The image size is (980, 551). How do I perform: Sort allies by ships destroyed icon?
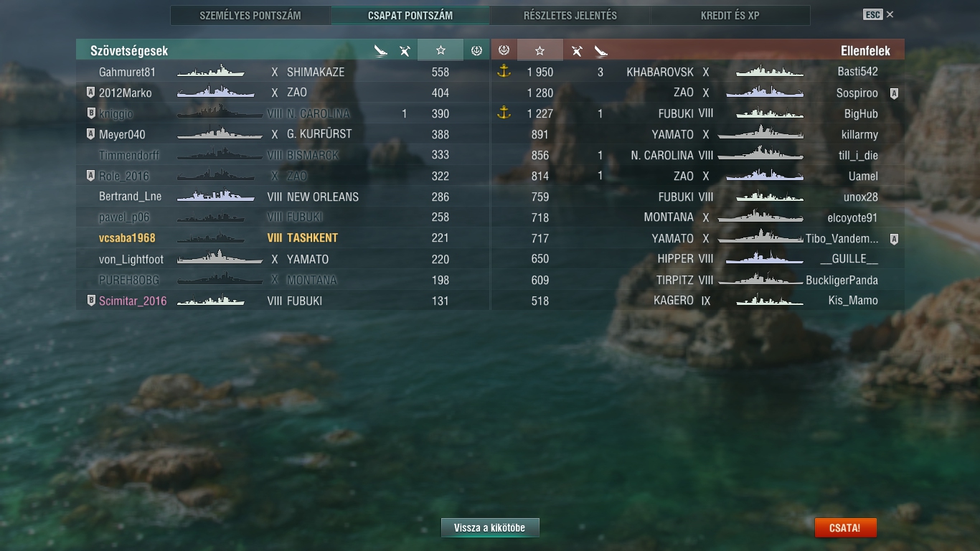tap(381, 50)
